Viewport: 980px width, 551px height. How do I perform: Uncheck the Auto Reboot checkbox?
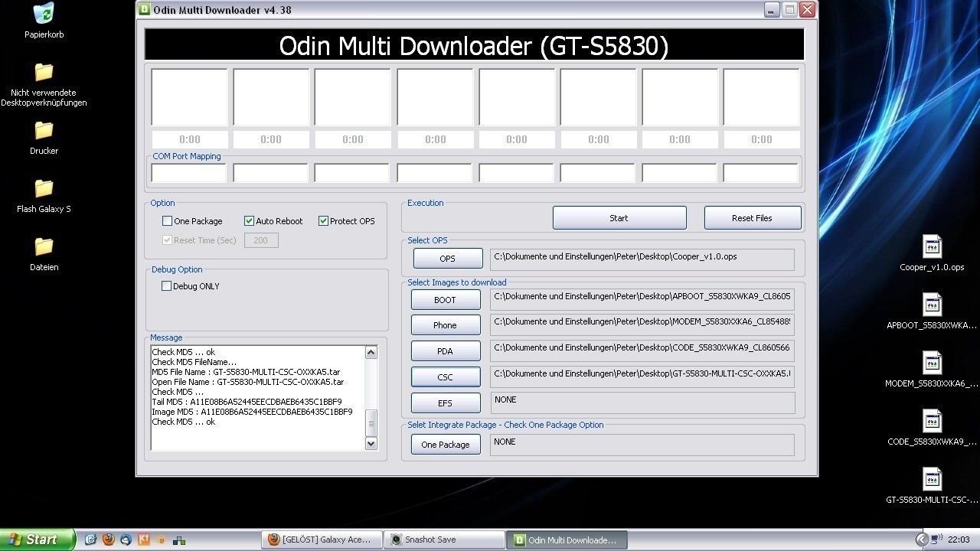[x=249, y=221]
